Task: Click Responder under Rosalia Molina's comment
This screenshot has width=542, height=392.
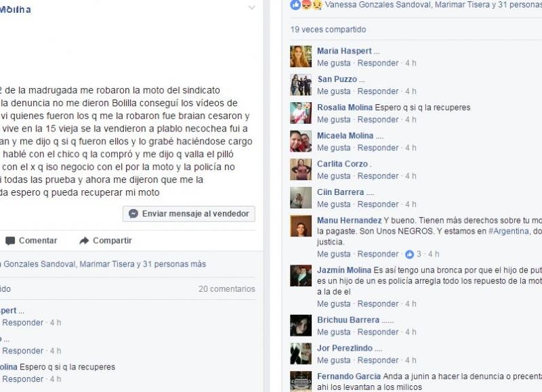Action: (x=378, y=120)
